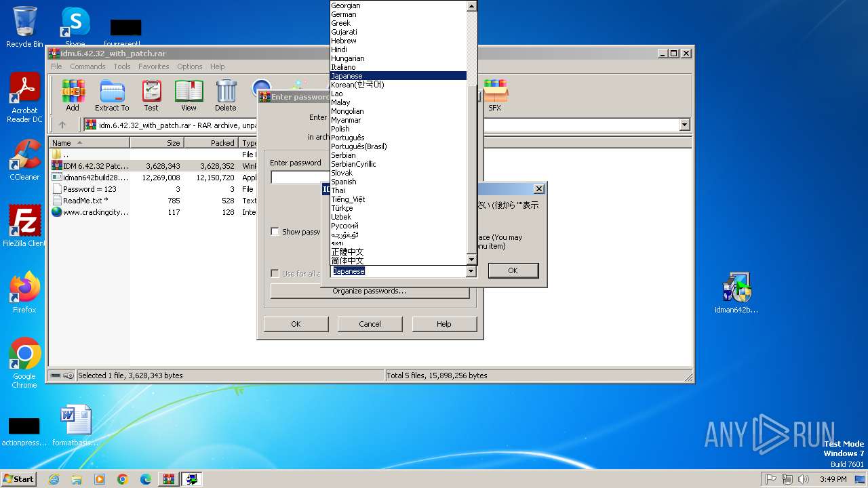Image resolution: width=868 pixels, height=488 pixels.
Task: Click WinRAR taskbar button
Action: (169, 479)
